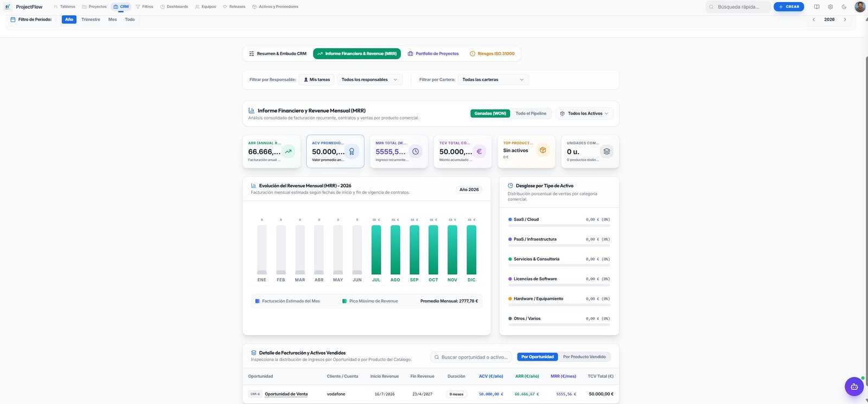Image resolution: width=868 pixels, height=404 pixels.
Task: Switch to Resumen & Embudo CRM tab
Action: click(x=277, y=54)
